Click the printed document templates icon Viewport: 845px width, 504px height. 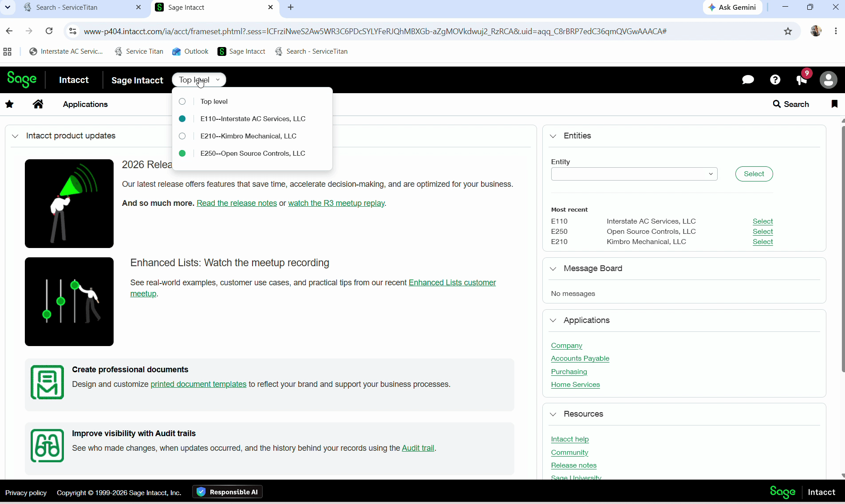pyautogui.click(x=47, y=382)
